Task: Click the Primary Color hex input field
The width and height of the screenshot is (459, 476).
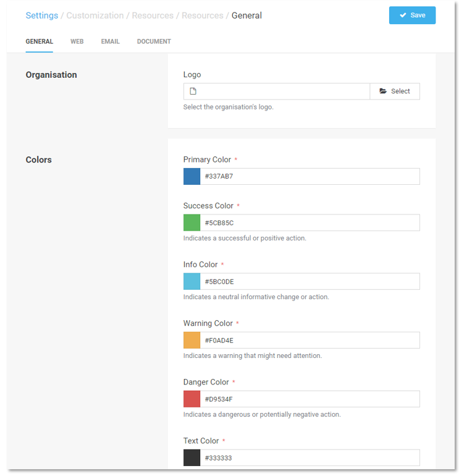Action: pyautogui.click(x=309, y=176)
